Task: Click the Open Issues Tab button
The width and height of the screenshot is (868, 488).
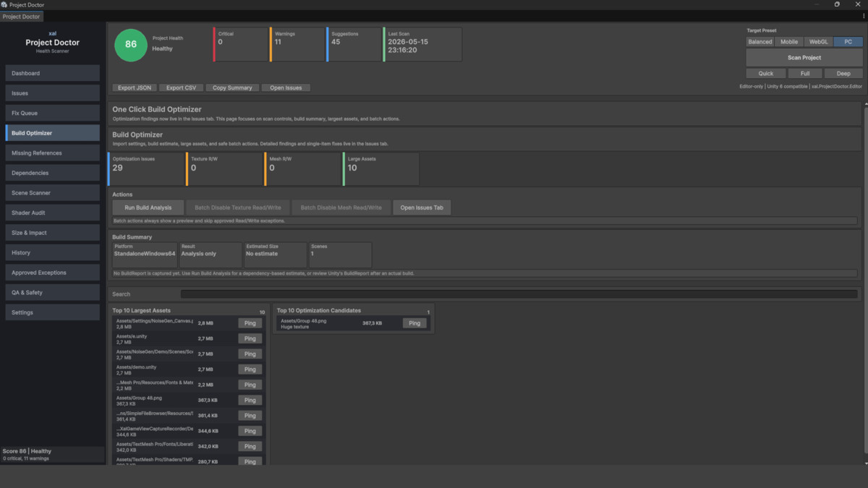Action: pos(422,207)
